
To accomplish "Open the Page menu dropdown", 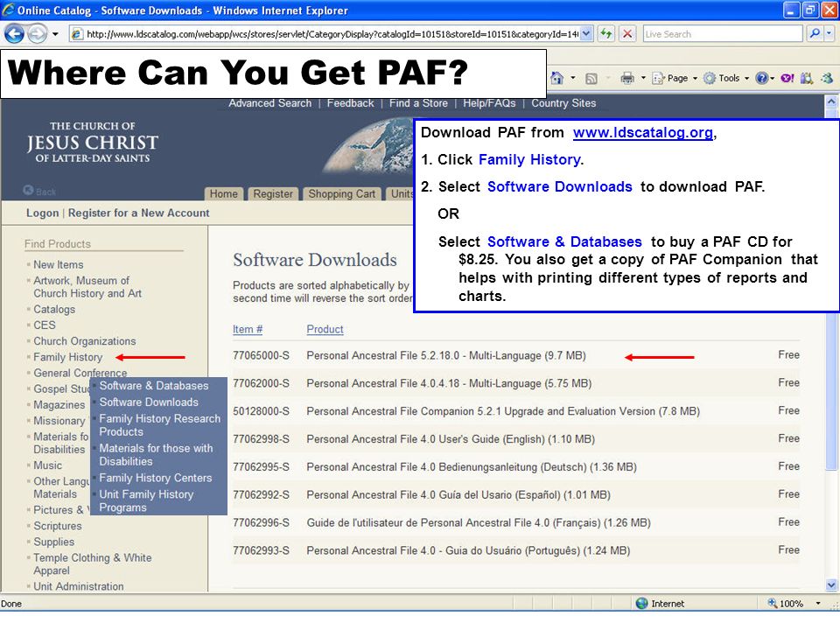I will [x=675, y=78].
